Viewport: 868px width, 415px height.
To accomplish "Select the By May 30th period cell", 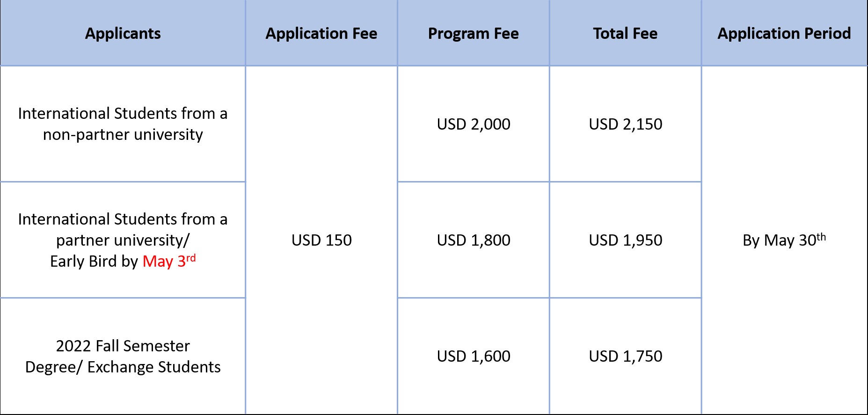I will (x=785, y=240).
